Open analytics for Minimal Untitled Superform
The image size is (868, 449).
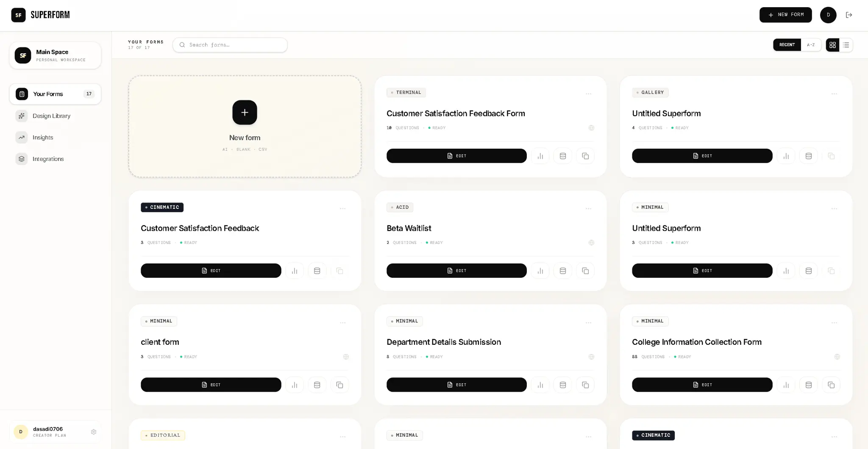[x=786, y=271]
